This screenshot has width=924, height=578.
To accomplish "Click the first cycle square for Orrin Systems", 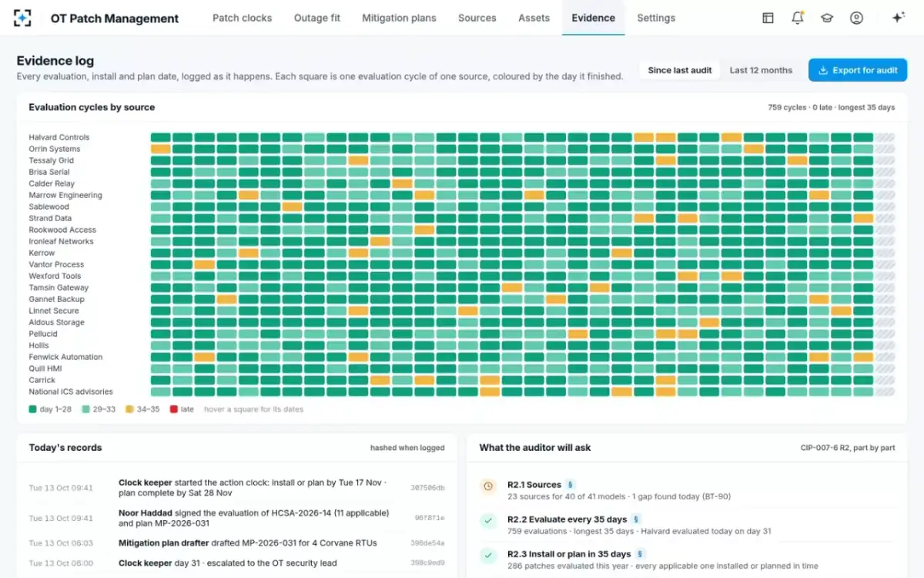I will (160, 149).
